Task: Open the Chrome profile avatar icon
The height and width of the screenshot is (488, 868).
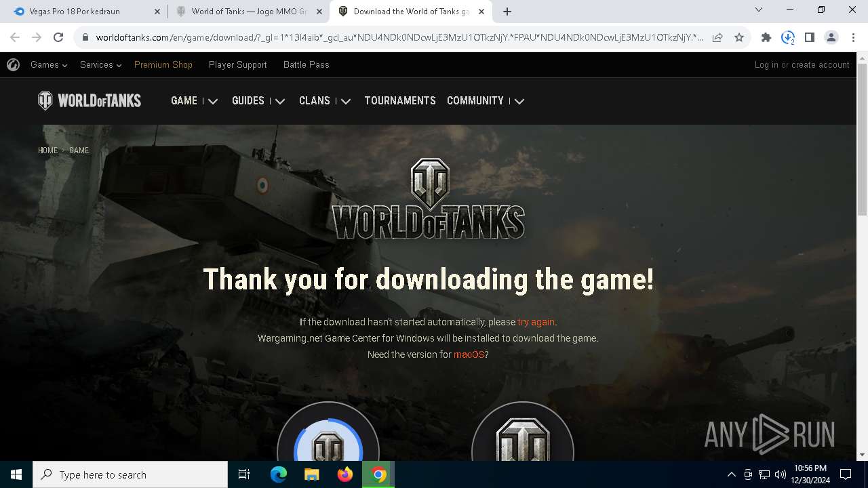Action: [831, 37]
